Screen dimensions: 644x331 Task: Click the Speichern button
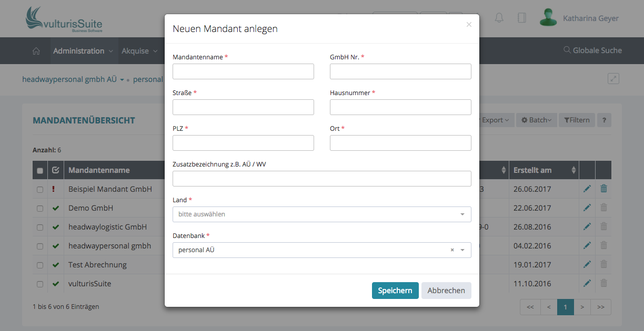395,291
